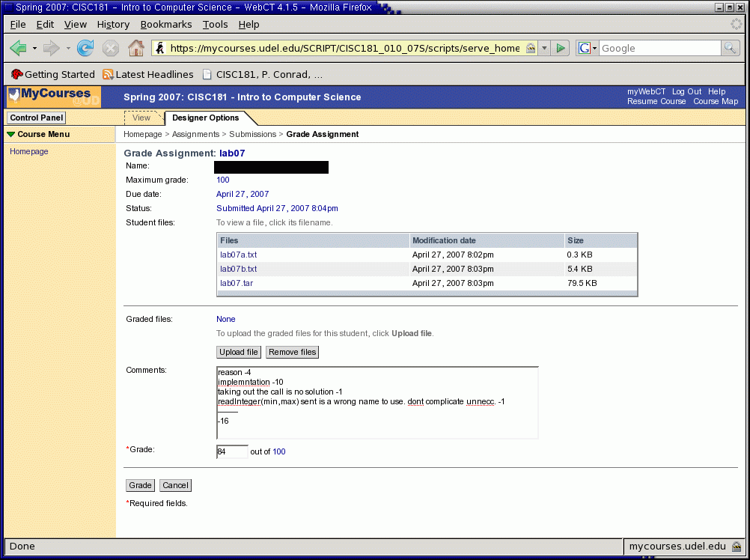Click the Getting Started bookmark icon
This screenshot has height=560, width=750.
pyautogui.click(x=16, y=75)
